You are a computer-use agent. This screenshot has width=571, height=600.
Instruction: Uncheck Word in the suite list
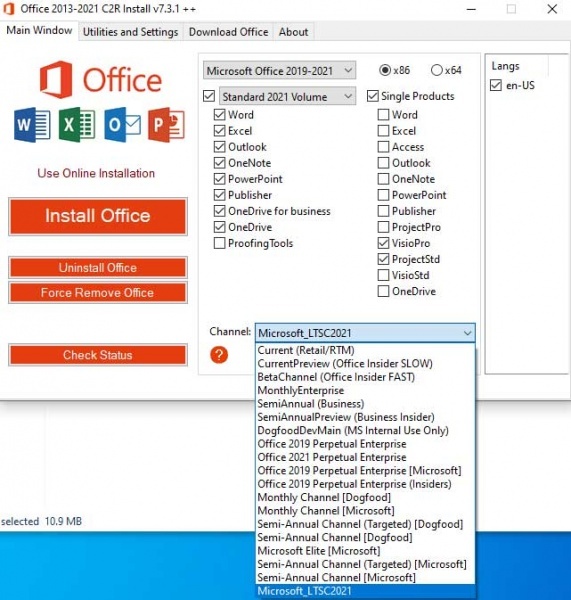tap(219, 114)
